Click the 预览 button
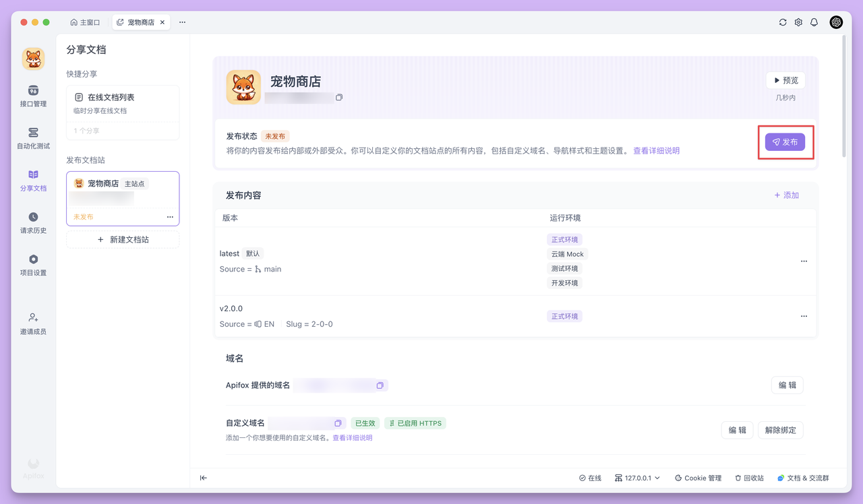This screenshot has width=863, height=504. pos(785,80)
